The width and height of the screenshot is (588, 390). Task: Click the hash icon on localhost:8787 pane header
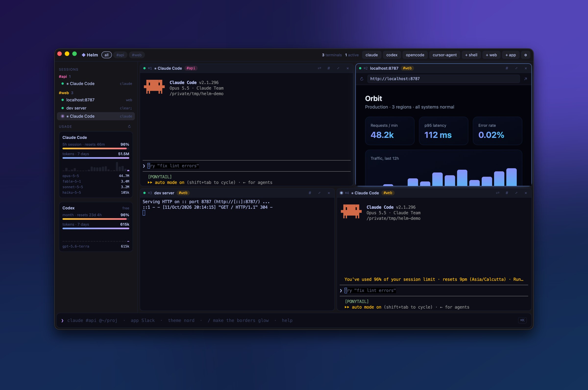pyautogui.click(x=507, y=68)
